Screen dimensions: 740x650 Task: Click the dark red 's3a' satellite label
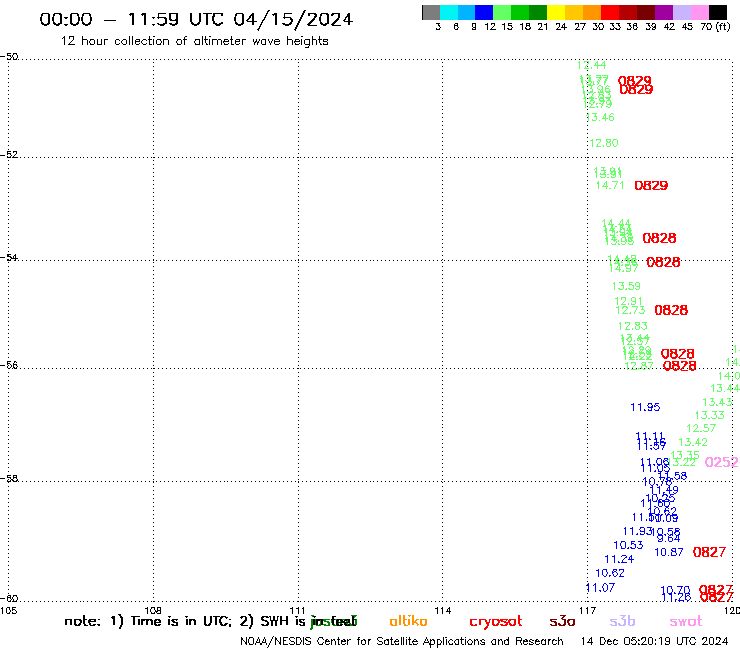562,622
